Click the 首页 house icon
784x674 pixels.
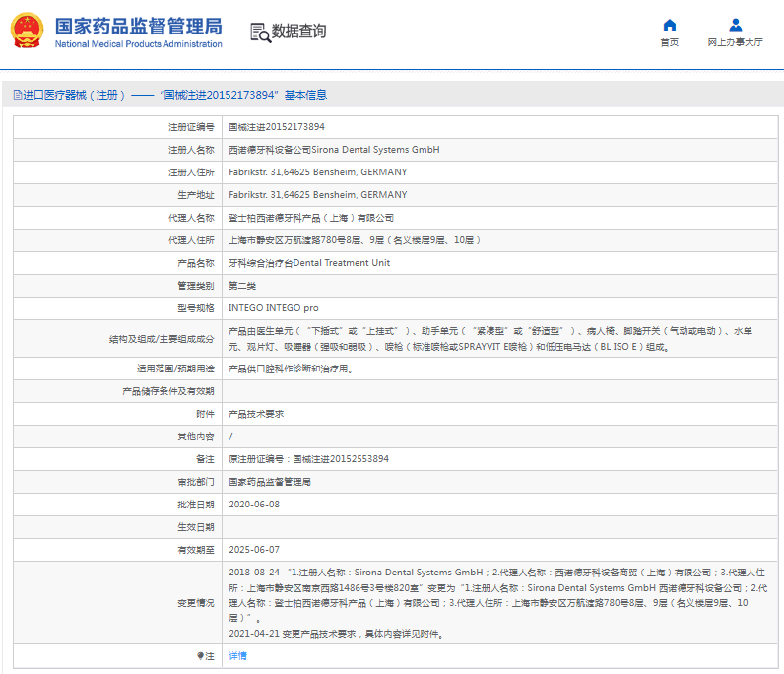click(x=669, y=25)
